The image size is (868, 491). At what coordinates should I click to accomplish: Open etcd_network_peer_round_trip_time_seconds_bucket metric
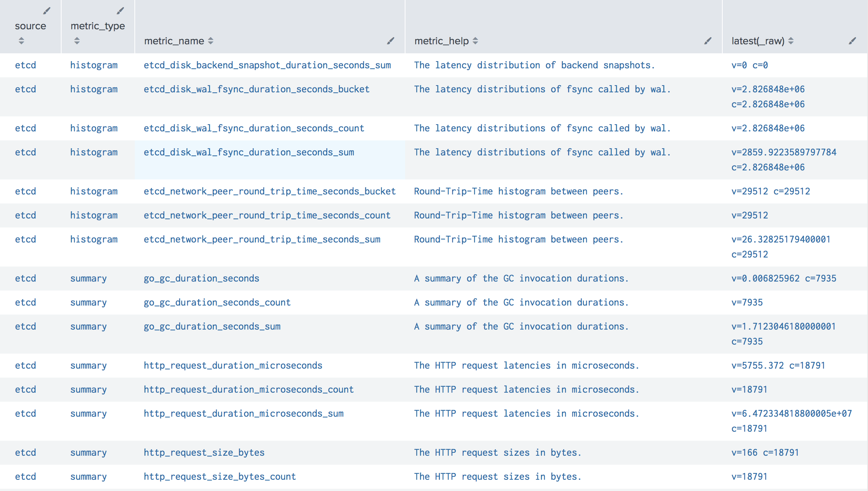click(x=270, y=191)
